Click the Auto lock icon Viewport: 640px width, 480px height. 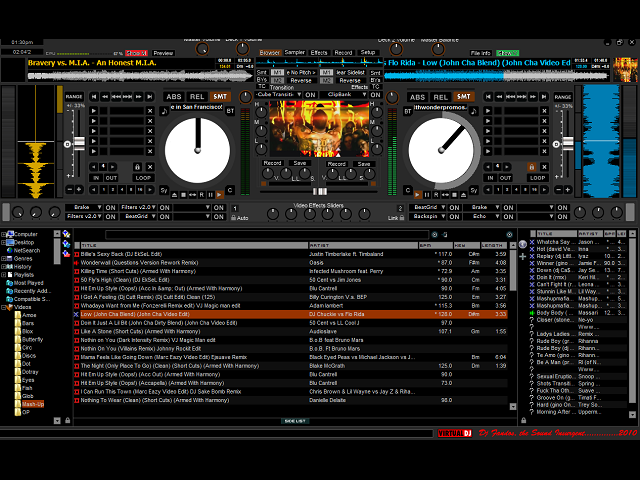[x=233, y=218]
